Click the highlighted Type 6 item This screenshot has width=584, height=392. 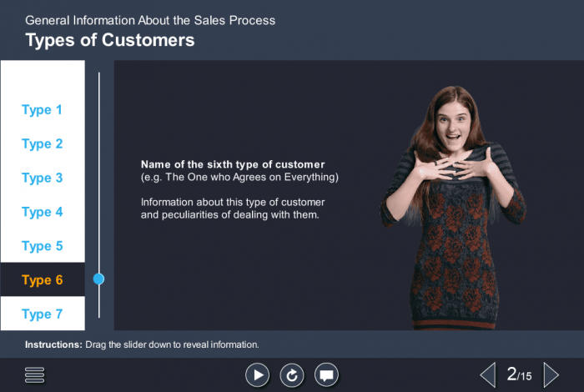(x=43, y=280)
